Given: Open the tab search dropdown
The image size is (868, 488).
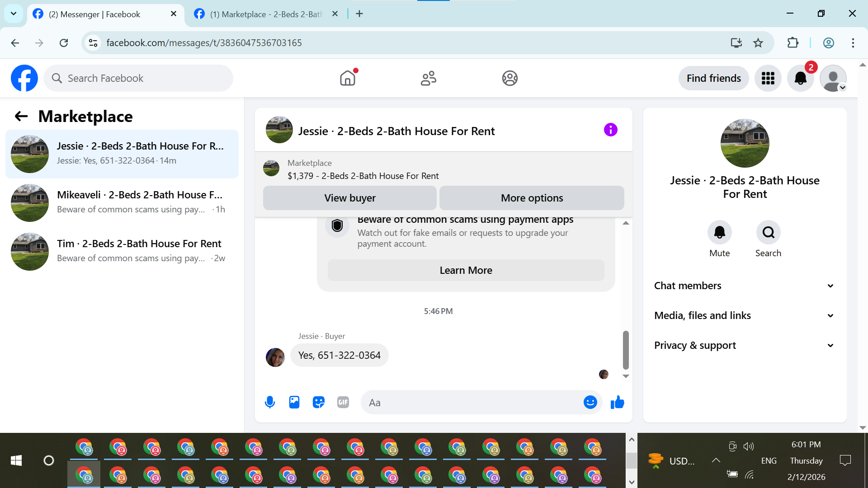Looking at the screenshot, I should [x=14, y=14].
